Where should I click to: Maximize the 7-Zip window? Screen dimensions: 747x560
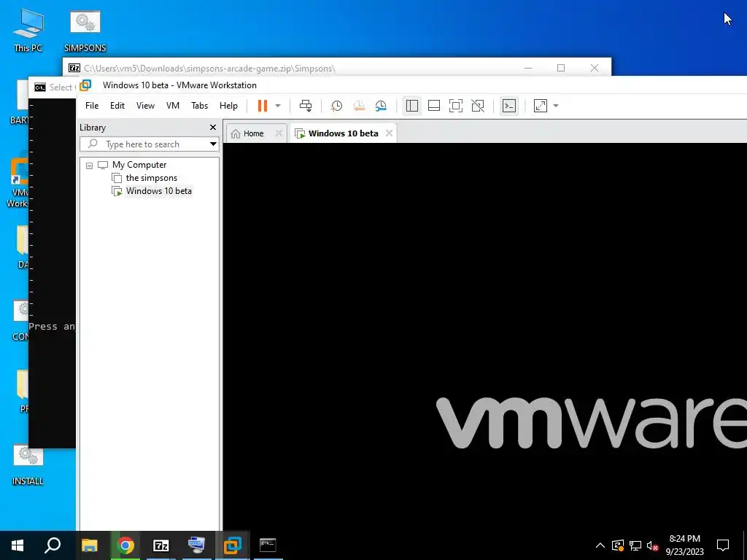tap(561, 68)
